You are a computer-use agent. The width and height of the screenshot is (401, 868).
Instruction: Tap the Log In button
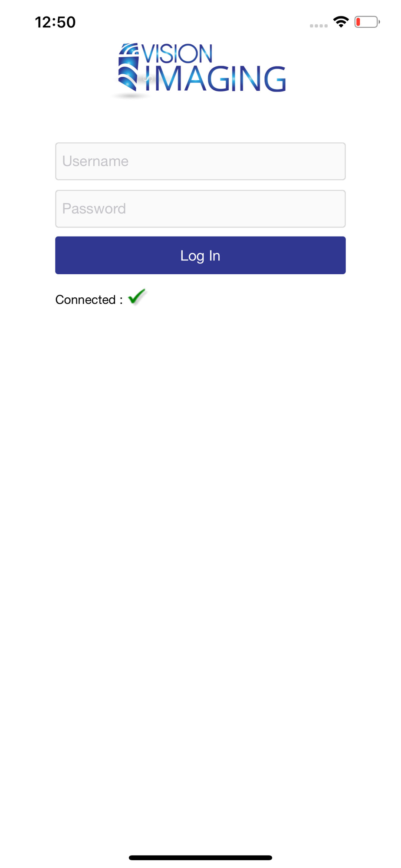pos(200,255)
